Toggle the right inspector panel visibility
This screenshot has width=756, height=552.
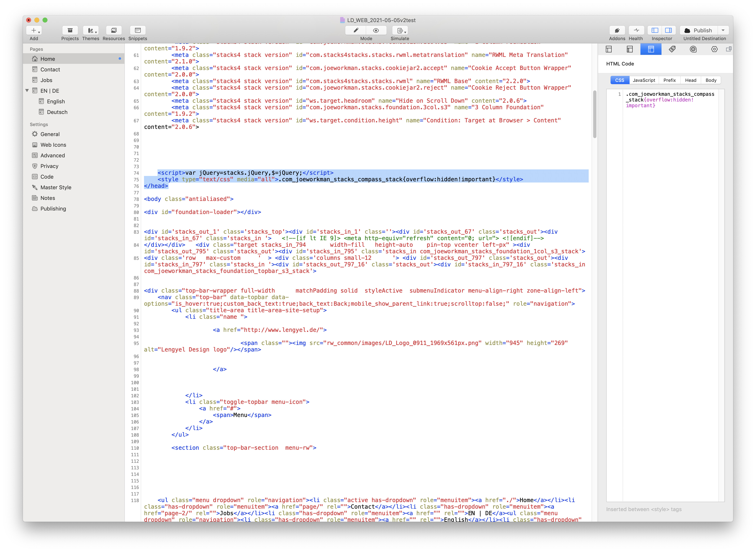(x=668, y=30)
